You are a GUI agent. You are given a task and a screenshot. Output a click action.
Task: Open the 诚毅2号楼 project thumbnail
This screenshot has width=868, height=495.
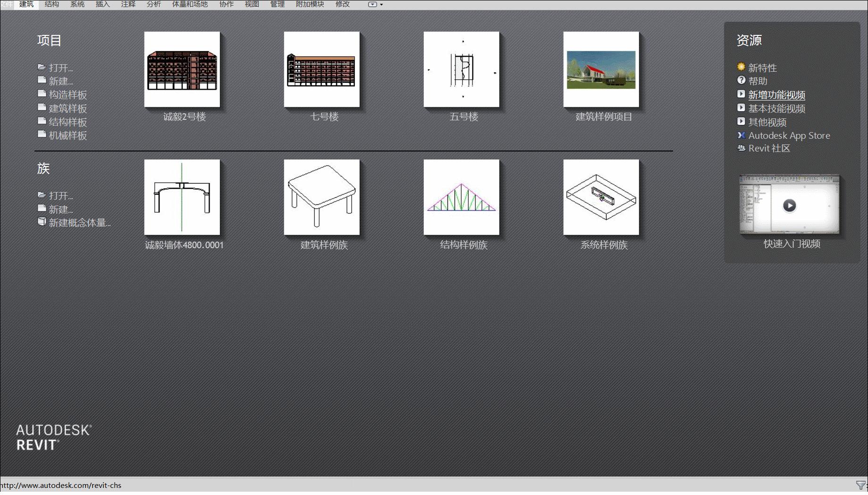point(182,69)
